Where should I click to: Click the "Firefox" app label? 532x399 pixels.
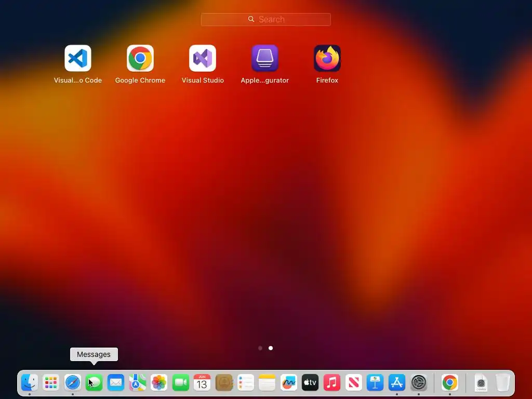(327, 81)
